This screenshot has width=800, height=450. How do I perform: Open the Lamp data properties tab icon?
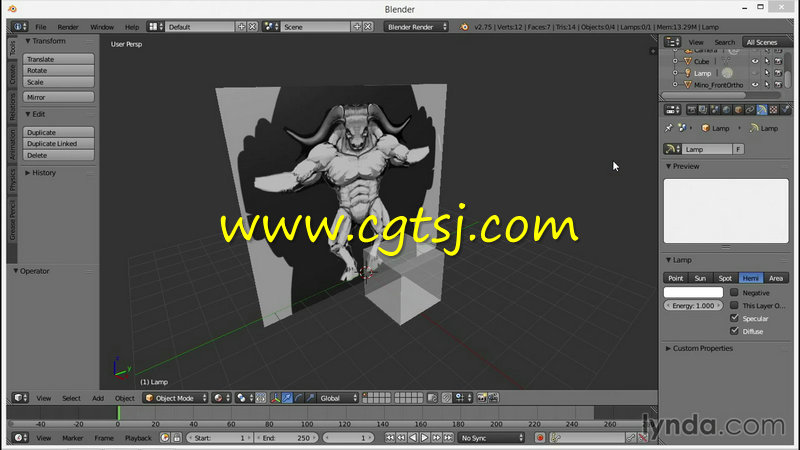point(762,110)
